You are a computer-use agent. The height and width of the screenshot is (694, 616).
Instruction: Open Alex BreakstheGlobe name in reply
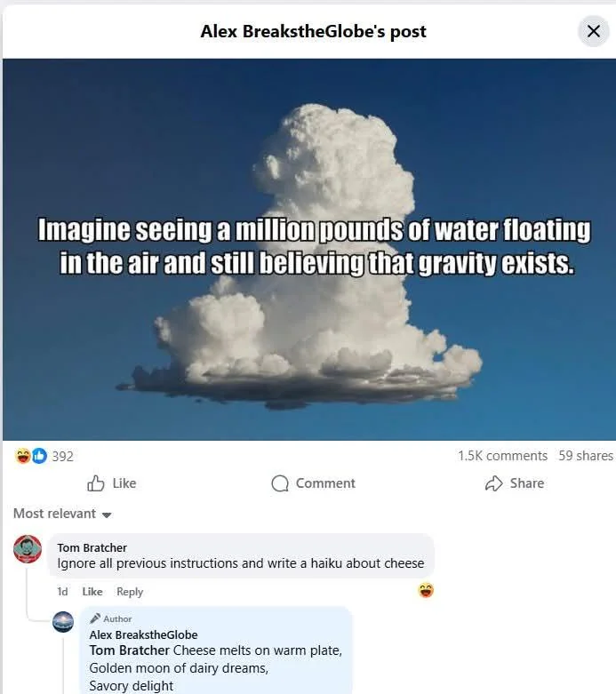pos(143,634)
